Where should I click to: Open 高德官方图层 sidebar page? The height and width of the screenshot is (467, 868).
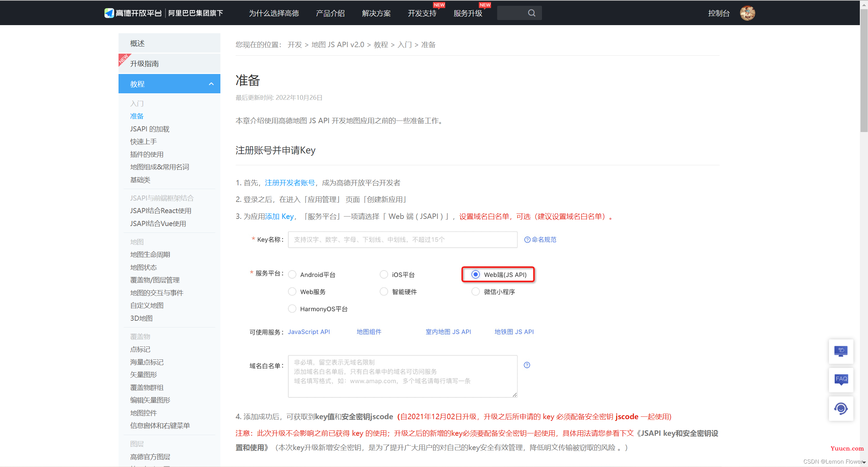[150, 457]
